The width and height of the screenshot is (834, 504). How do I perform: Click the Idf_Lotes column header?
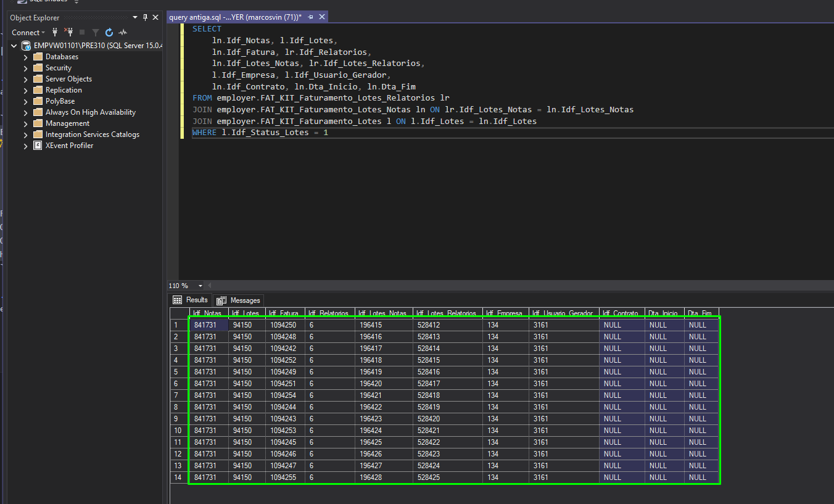(x=247, y=313)
